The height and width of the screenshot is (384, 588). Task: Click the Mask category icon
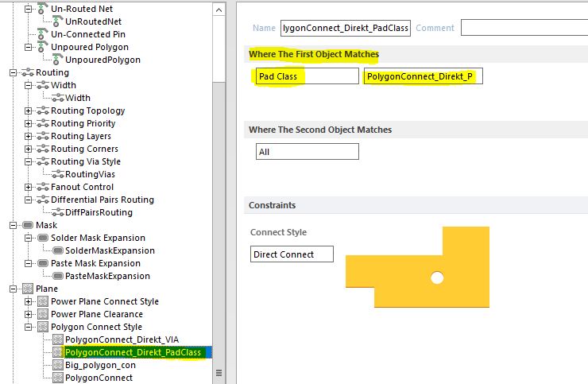pos(28,225)
